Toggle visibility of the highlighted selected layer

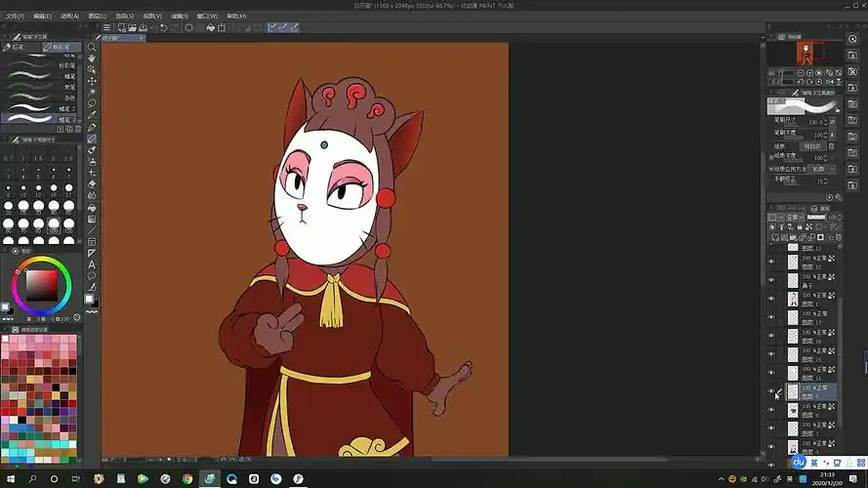(771, 391)
